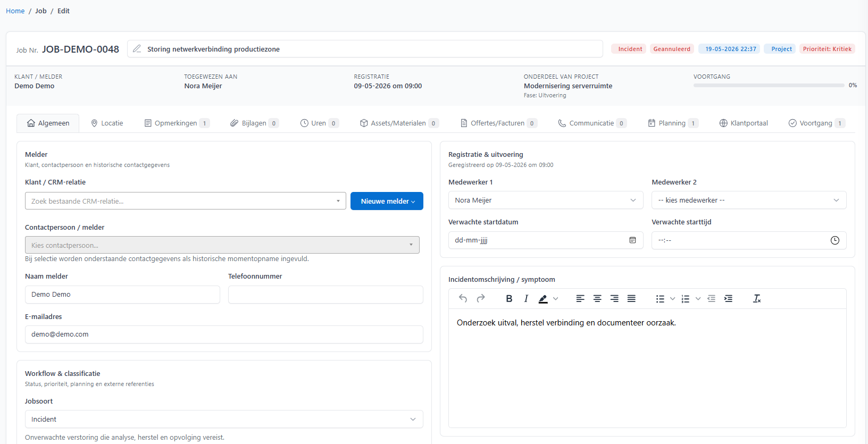This screenshot has height=444, width=868.
Task: Click the Naam melder input field
Action: tap(122, 295)
